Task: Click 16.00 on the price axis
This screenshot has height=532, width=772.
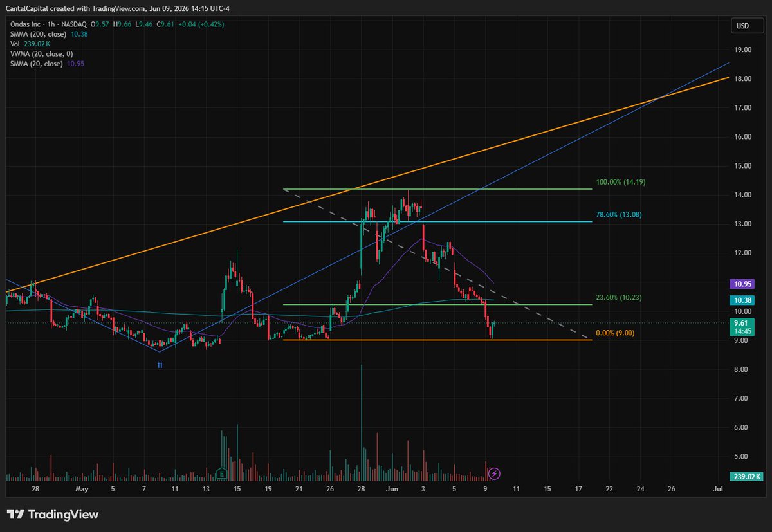Action: pyautogui.click(x=744, y=136)
